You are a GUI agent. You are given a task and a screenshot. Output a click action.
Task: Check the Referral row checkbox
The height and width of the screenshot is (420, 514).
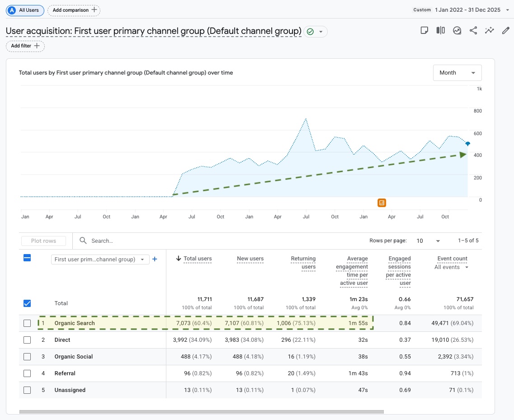pyautogui.click(x=27, y=373)
